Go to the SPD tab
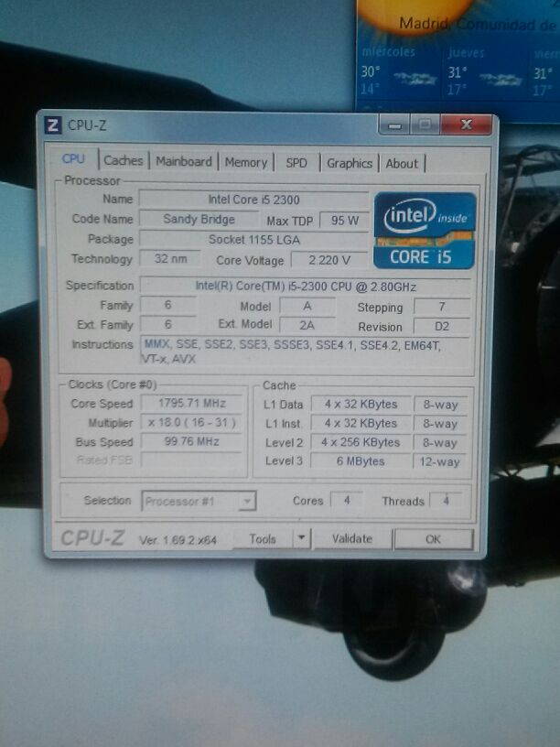The height and width of the screenshot is (747, 560). point(296,163)
